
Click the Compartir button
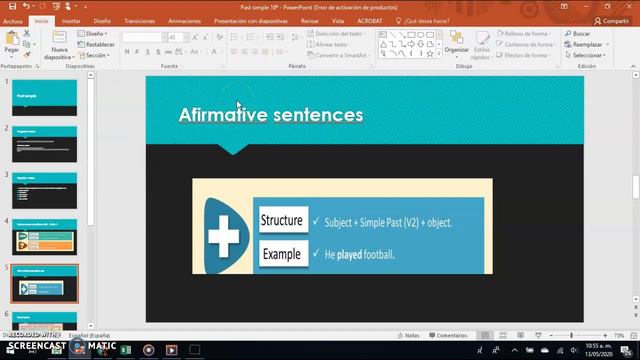[611, 21]
